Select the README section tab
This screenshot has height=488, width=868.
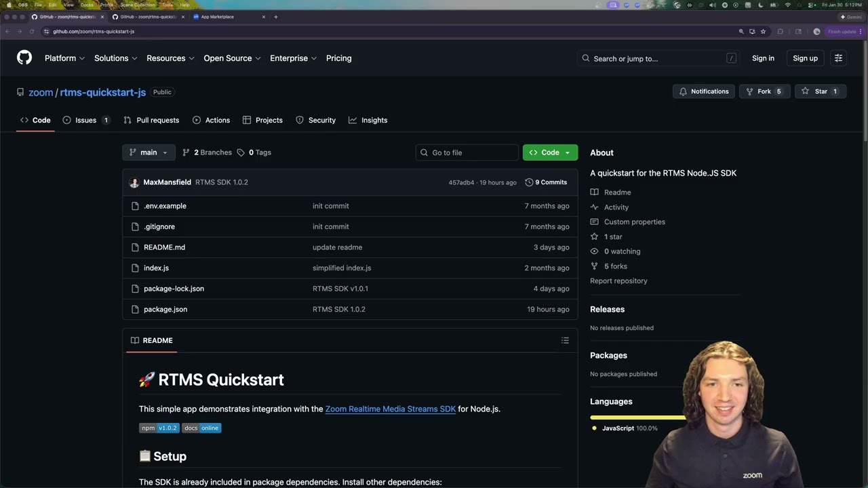click(152, 340)
